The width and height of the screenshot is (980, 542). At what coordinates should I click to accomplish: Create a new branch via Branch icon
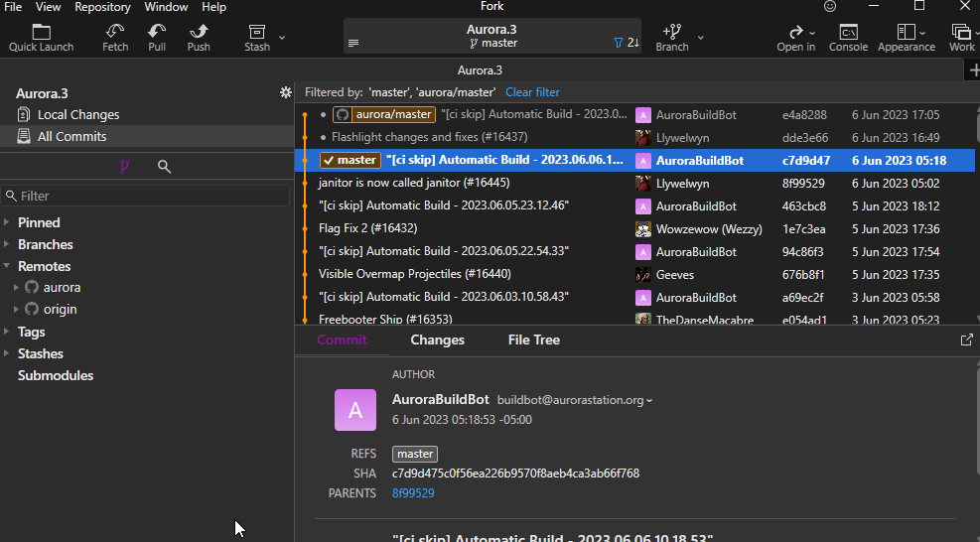click(672, 38)
